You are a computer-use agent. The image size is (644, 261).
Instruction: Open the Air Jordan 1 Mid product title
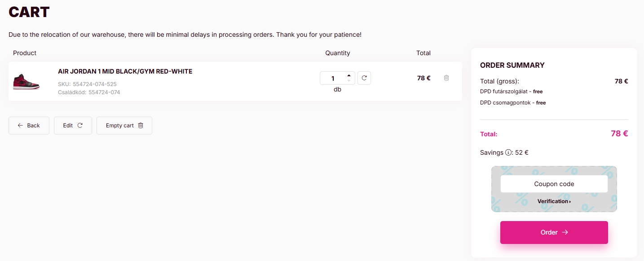coord(125,71)
